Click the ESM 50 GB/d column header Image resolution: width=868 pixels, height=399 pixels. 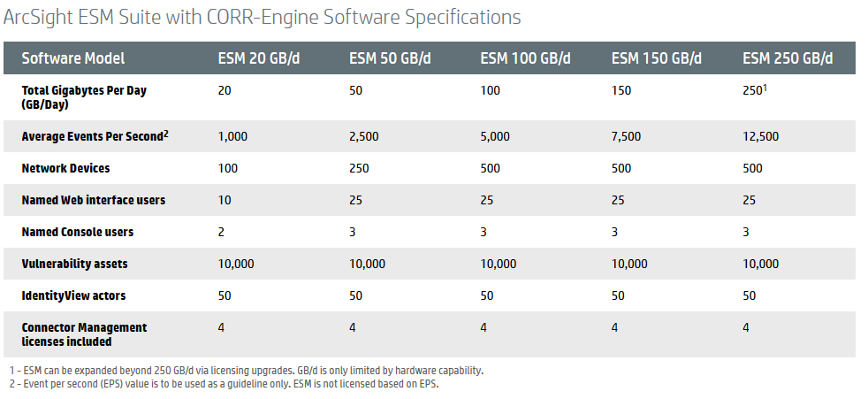click(390, 58)
